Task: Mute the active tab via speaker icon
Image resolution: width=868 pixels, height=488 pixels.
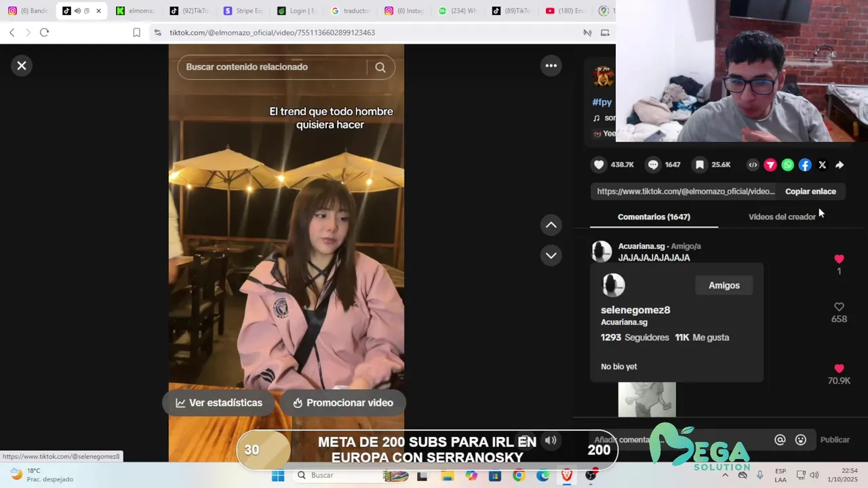Action: (77, 11)
